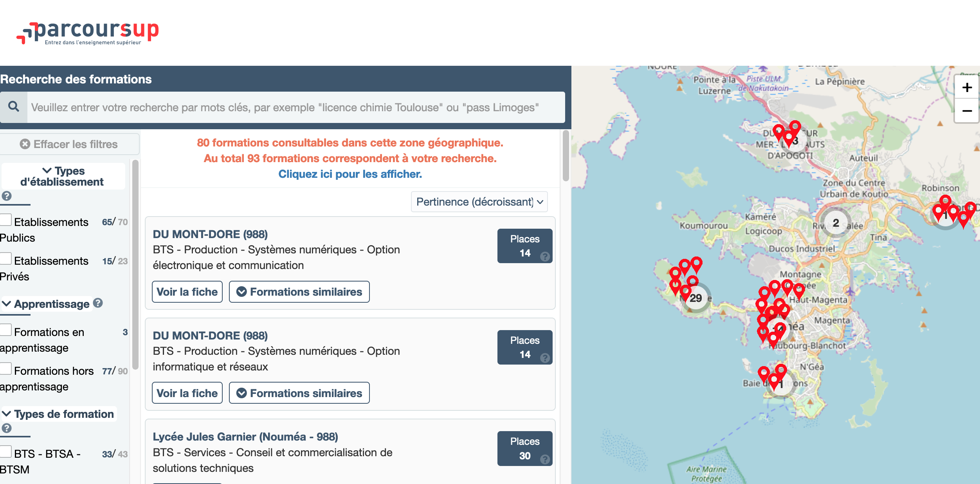Collapse the Types de formation section
The height and width of the screenshot is (484, 980).
click(x=59, y=414)
